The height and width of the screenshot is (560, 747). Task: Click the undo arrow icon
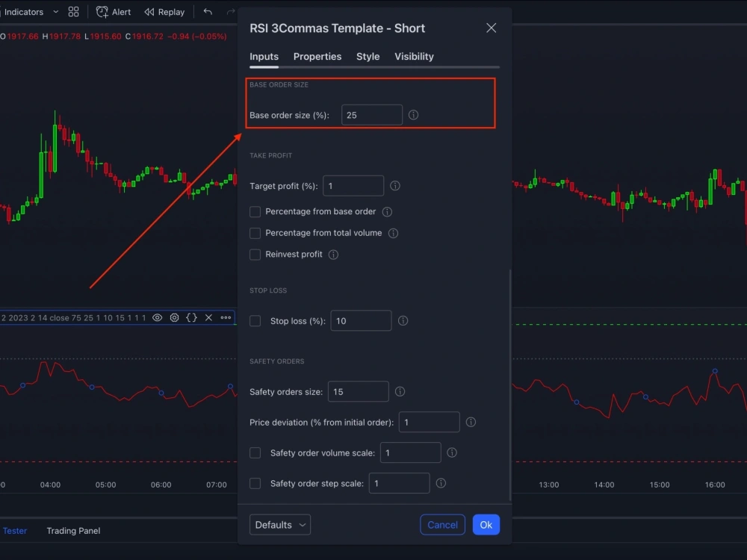tap(208, 12)
